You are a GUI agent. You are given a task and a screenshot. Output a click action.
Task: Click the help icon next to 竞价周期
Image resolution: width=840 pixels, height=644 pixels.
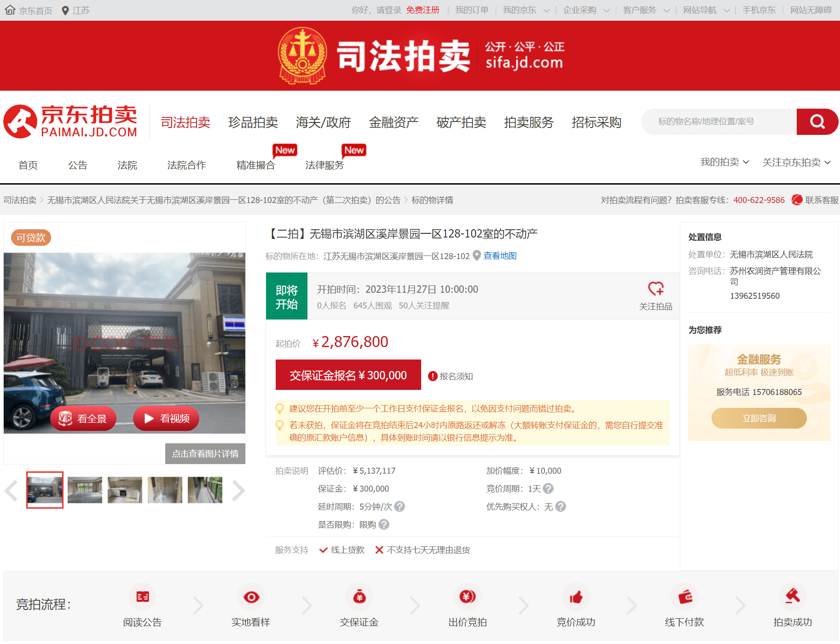tap(548, 488)
